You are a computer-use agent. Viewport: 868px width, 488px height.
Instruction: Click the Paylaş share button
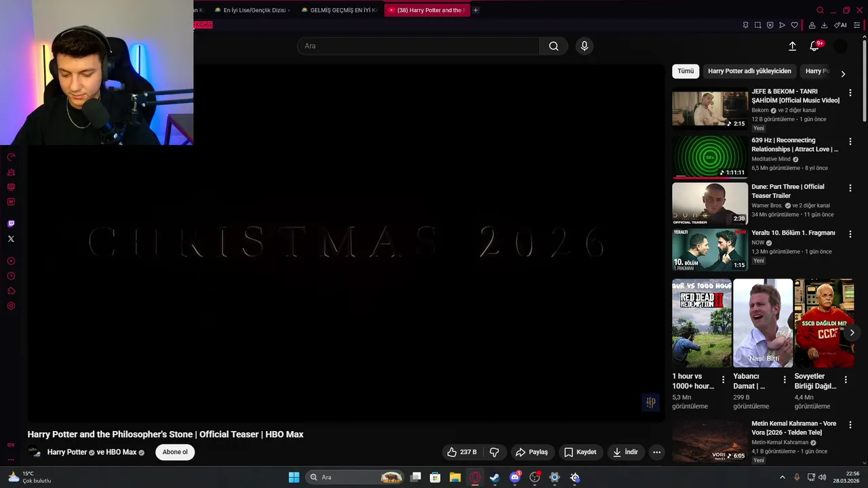pyautogui.click(x=532, y=452)
